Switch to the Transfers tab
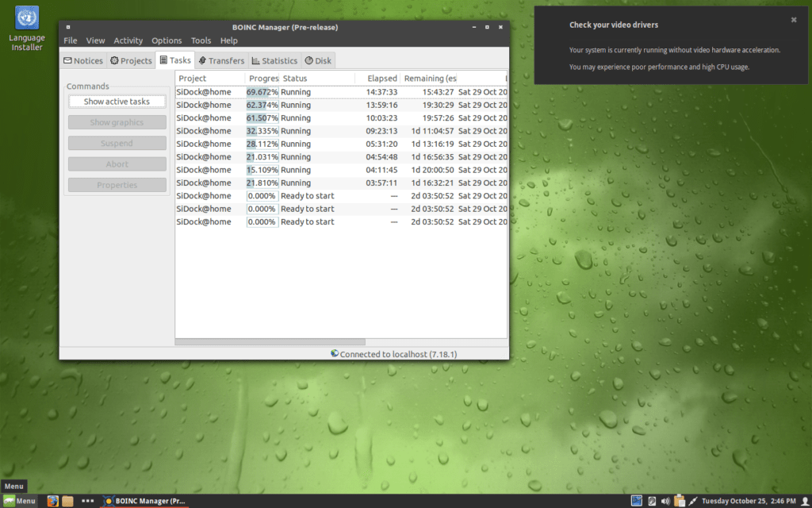The width and height of the screenshot is (812, 508). click(222, 60)
